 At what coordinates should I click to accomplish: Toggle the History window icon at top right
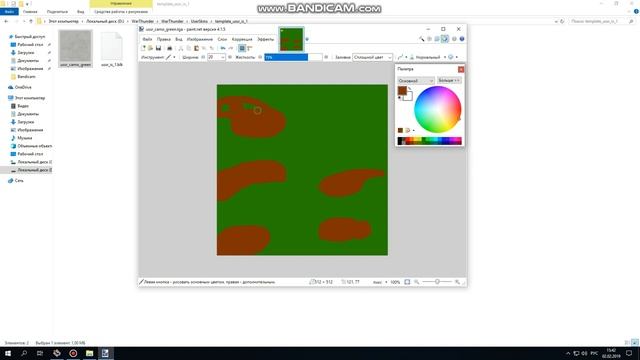429,39
